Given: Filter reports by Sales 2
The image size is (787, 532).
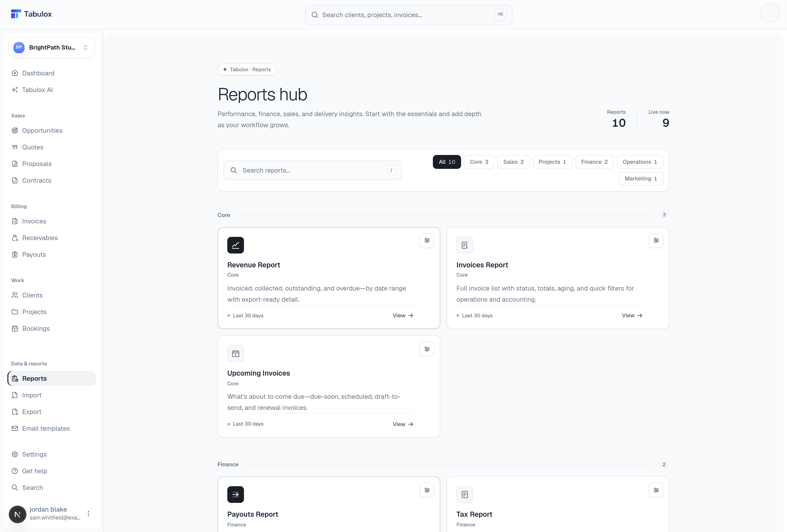Looking at the screenshot, I should (x=513, y=162).
